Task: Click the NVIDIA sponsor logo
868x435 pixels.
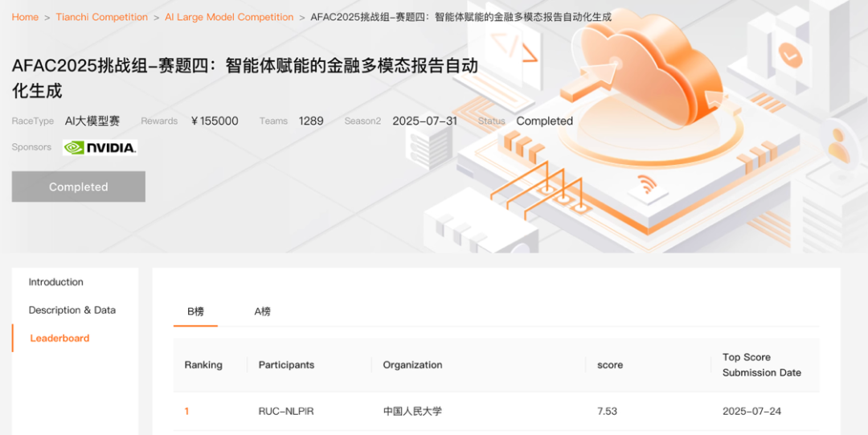Action: 100,147
